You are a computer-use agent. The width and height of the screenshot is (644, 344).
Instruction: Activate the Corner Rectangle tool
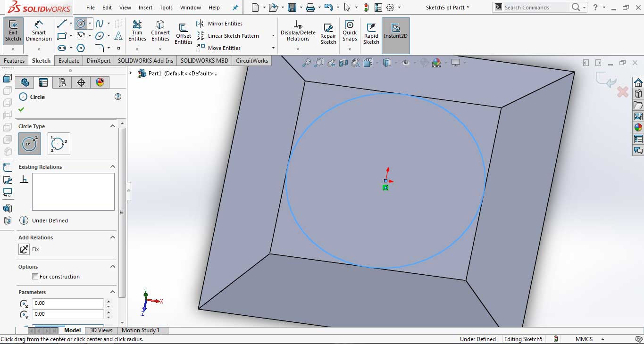[62, 36]
